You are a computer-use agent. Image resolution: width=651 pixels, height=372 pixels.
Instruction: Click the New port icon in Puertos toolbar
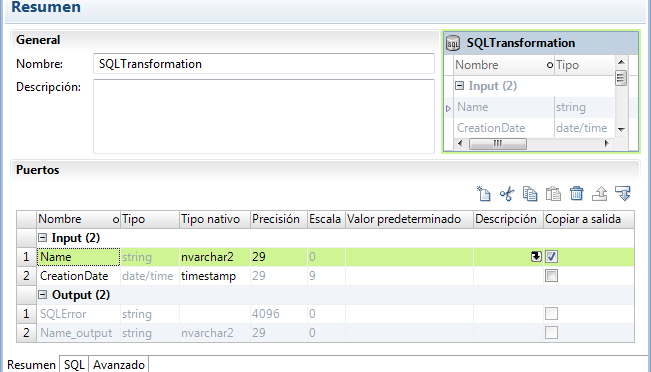(x=484, y=194)
